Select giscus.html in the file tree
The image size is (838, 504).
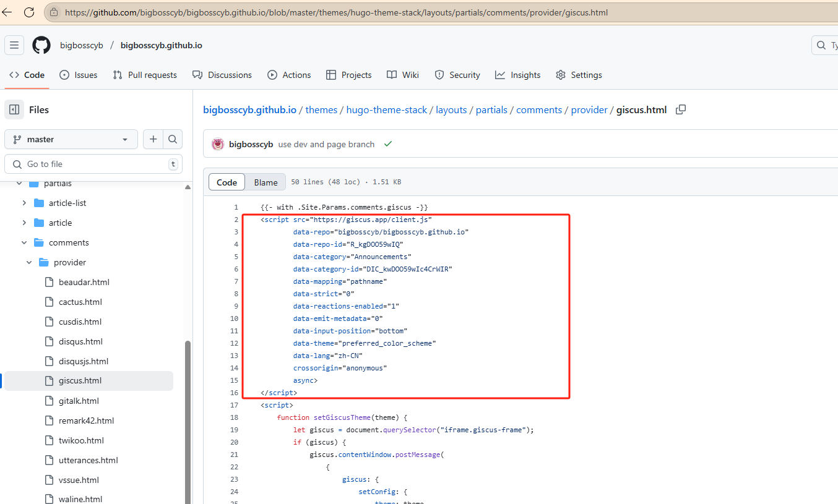tap(89, 381)
